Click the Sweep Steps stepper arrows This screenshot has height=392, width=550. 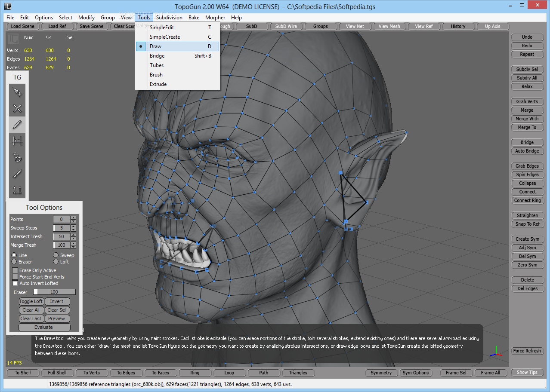click(x=74, y=228)
